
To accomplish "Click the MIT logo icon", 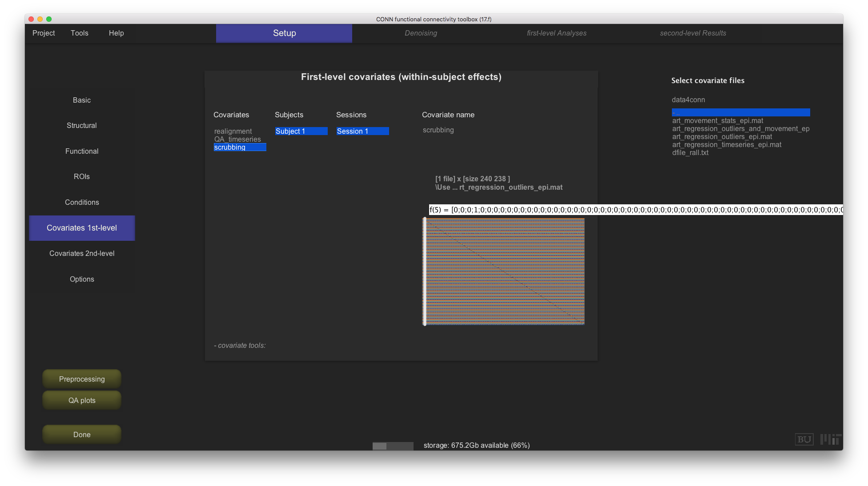I will click(830, 439).
